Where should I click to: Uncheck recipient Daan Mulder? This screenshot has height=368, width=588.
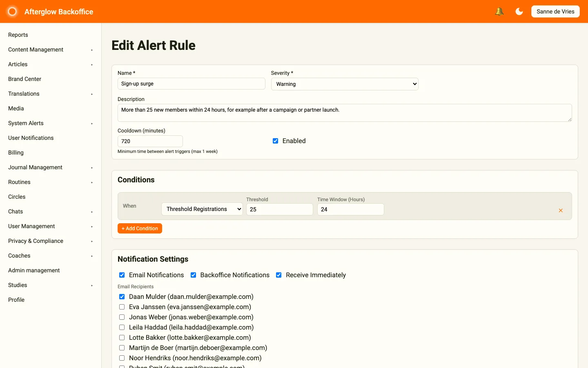[122, 297]
